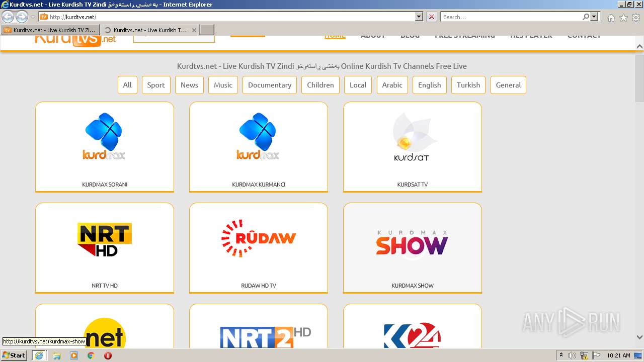Open IE Home page icon
This screenshot has height=362, width=644.
(x=611, y=17)
